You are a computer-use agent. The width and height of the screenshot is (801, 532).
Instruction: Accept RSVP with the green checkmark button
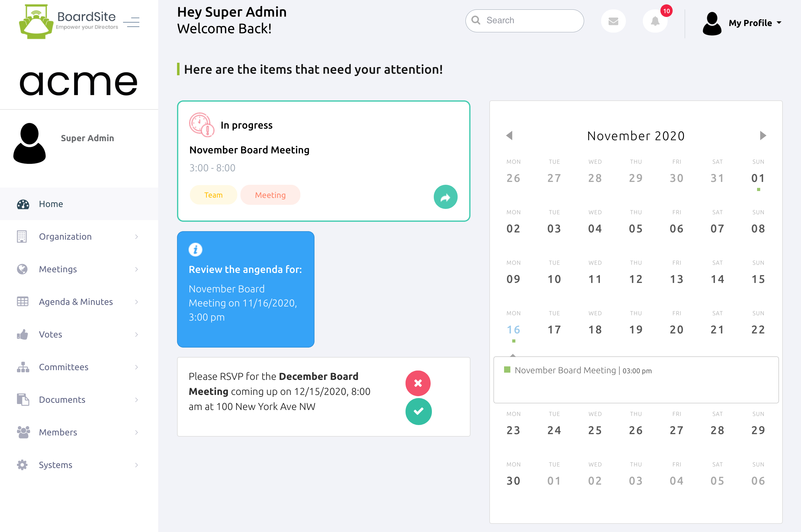coord(418,411)
